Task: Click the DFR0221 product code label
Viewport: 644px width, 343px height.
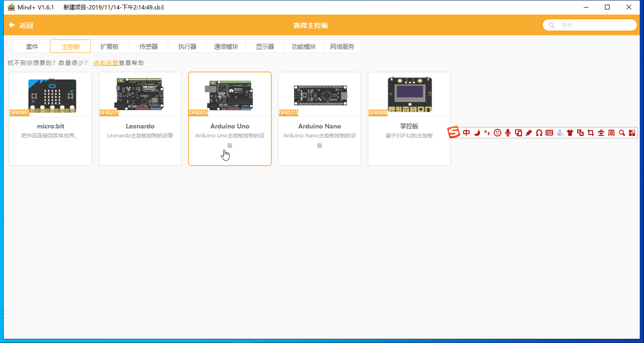Action: 109,113
